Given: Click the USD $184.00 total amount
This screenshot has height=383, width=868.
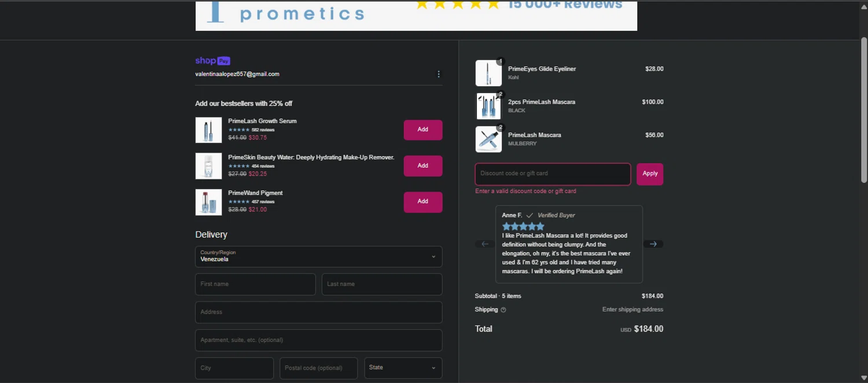Looking at the screenshot, I should pos(642,329).
